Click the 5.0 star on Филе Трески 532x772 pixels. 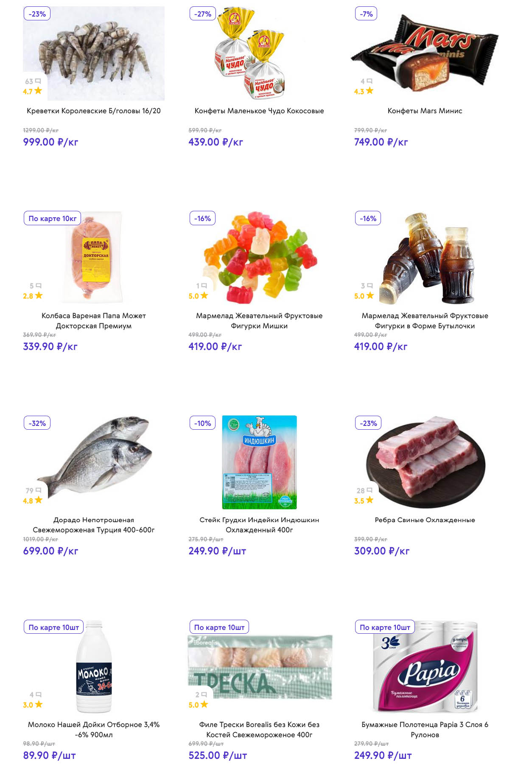point(199,705)
